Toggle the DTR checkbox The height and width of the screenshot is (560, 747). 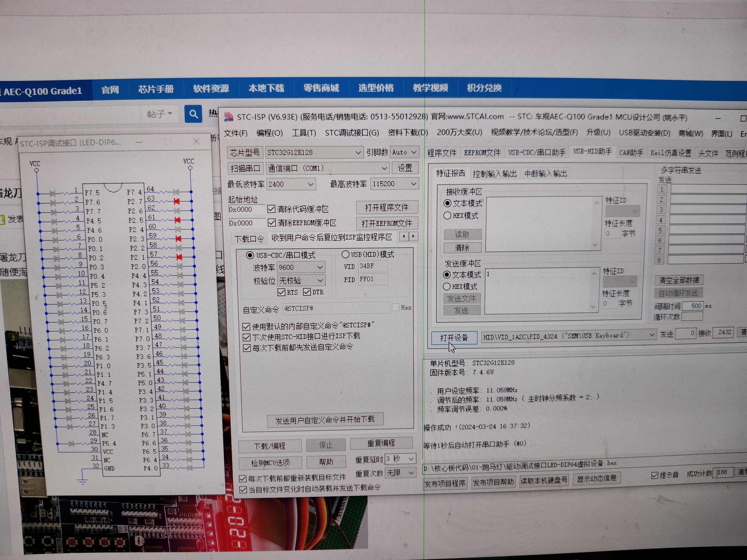tap(307, 292)
